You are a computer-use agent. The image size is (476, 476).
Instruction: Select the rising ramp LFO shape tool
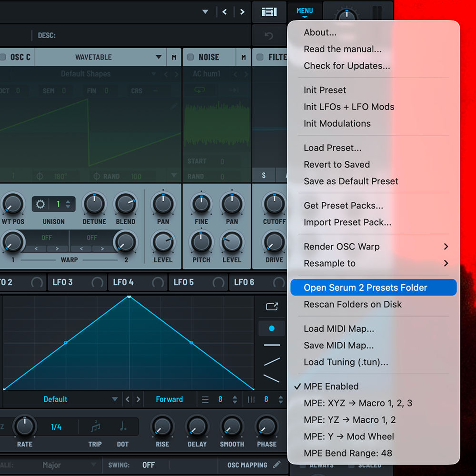point(272,362)
